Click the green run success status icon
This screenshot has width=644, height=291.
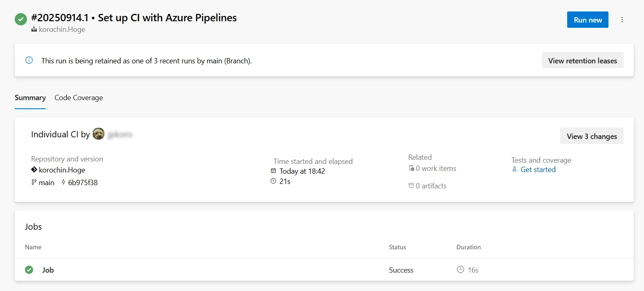point(21,19)
